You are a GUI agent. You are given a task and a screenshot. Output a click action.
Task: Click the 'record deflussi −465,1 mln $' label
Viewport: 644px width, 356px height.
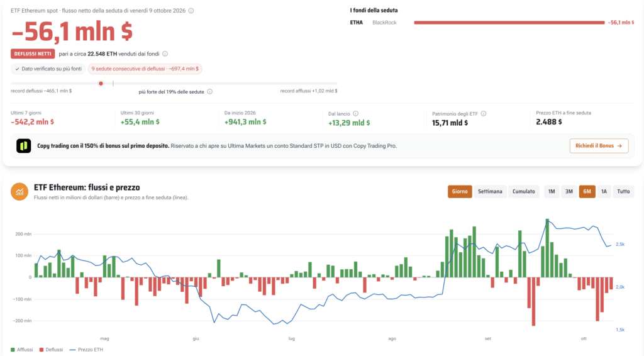click(41, 91)
